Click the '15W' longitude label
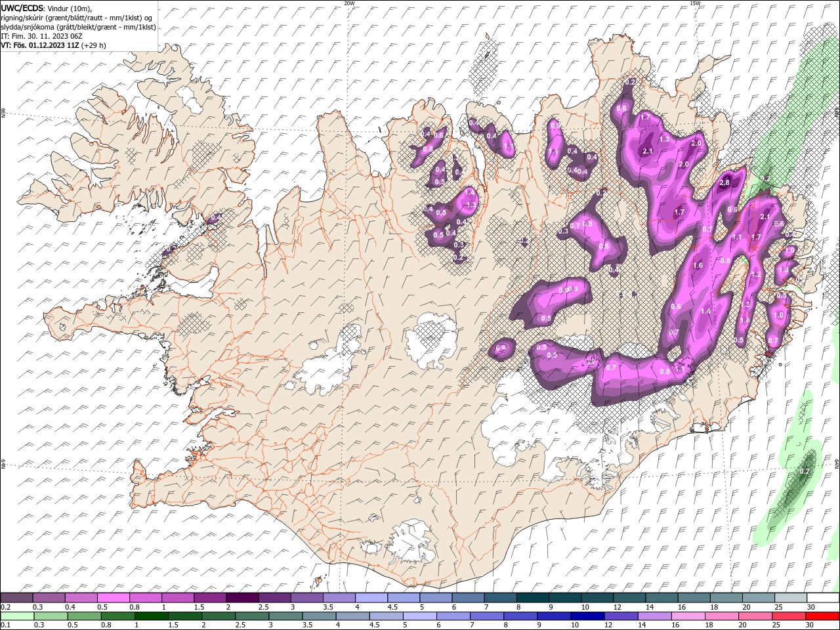This screenshot has width=840, height=630. (695, 3)
